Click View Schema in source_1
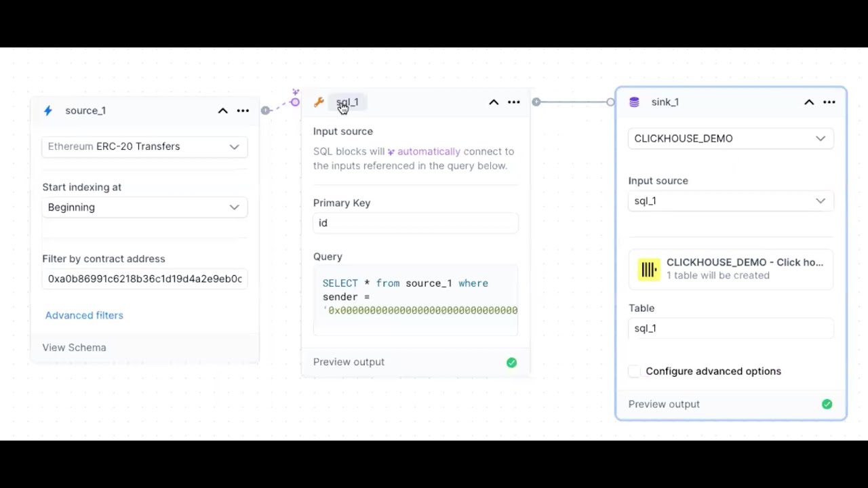 click(74, 347)
